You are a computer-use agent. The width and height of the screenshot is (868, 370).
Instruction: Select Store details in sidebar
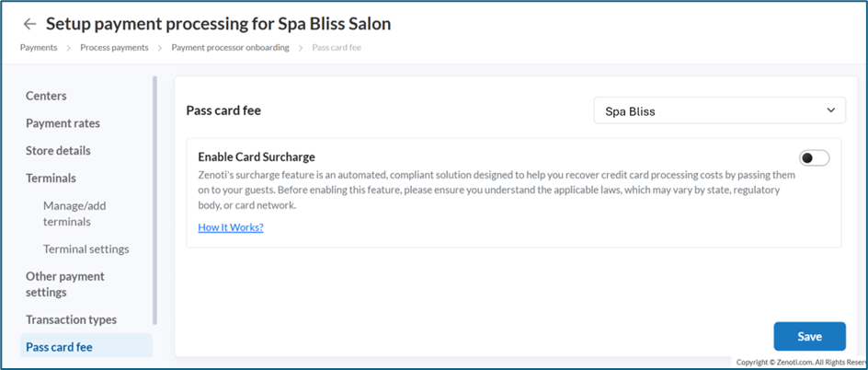[x=58, y=150]
